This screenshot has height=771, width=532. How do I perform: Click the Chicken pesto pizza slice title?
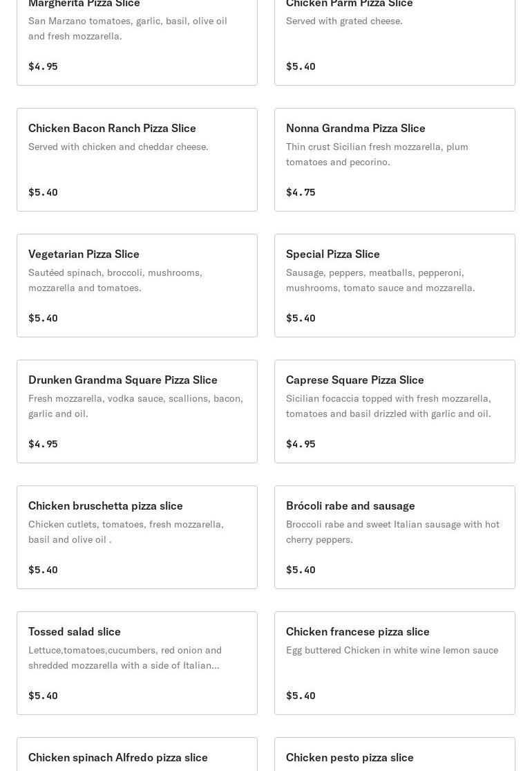coord(350,757)
